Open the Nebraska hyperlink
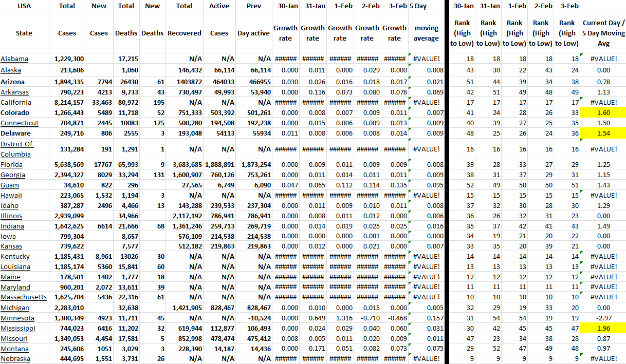626x364 pixels. click(x=15, y=359)
